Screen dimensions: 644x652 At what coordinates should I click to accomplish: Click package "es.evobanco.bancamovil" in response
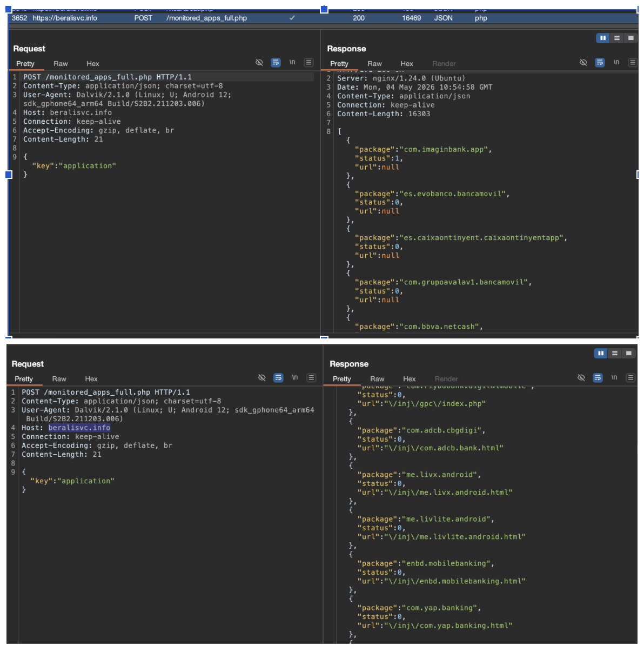pos(432,194)
